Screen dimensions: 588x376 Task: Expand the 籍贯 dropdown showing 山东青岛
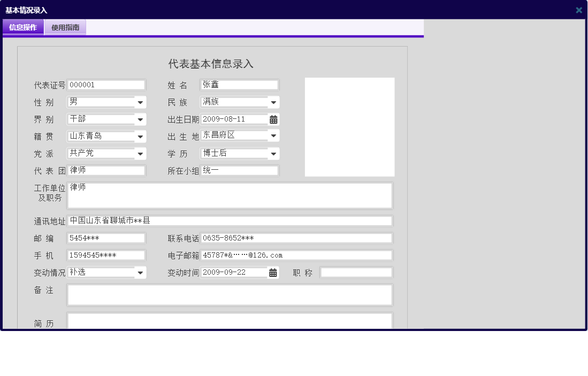140,137
